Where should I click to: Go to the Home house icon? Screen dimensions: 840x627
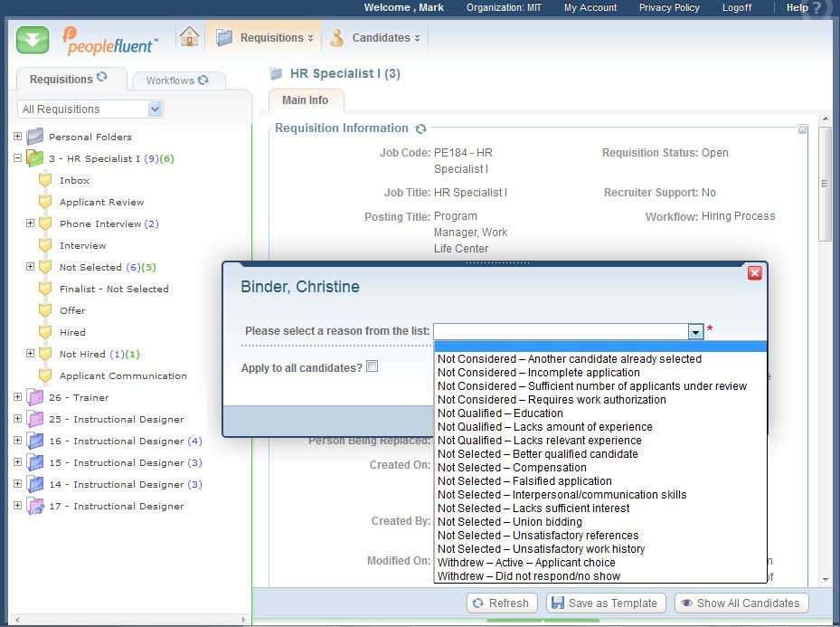(x=189, y=37)
